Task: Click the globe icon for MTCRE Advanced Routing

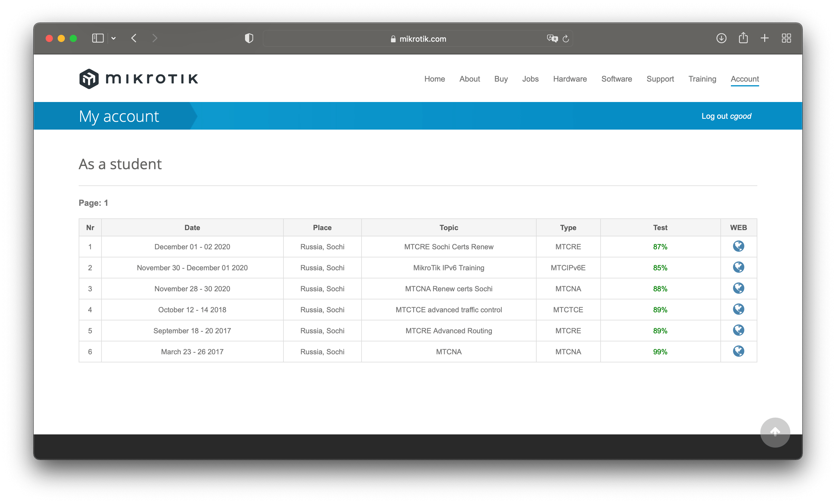Action: [x=738, y=331]
